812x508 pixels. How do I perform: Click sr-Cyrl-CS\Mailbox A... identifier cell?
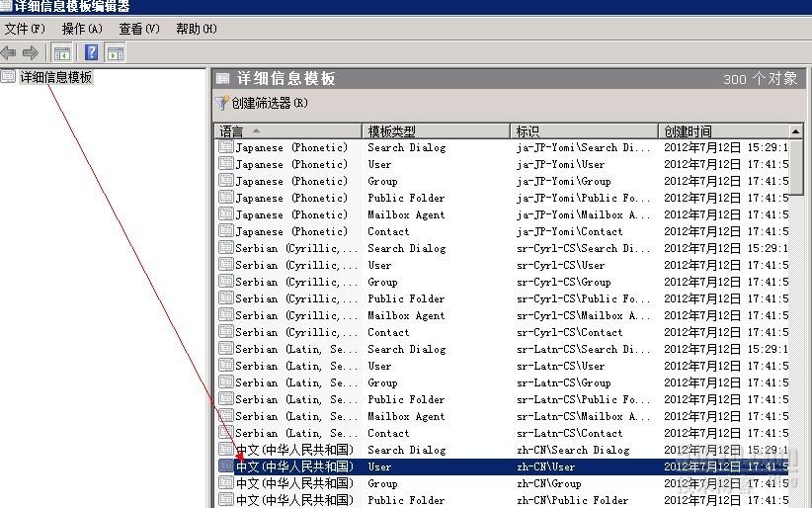[583, 315]
